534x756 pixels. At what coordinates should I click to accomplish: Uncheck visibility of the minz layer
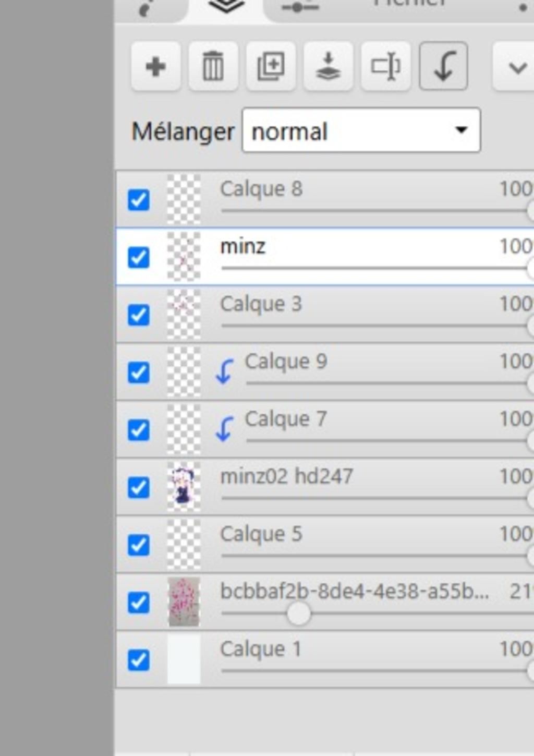(139, 257)
